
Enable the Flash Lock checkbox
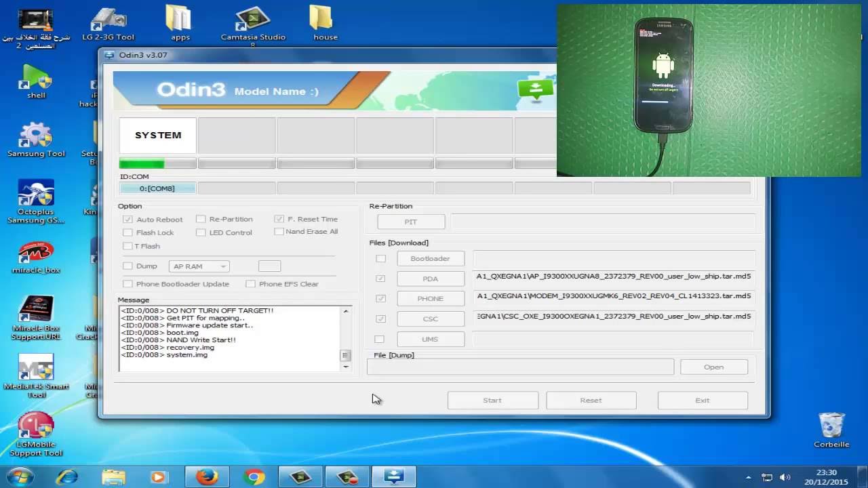pyautogui.click(x=127, y=232)
